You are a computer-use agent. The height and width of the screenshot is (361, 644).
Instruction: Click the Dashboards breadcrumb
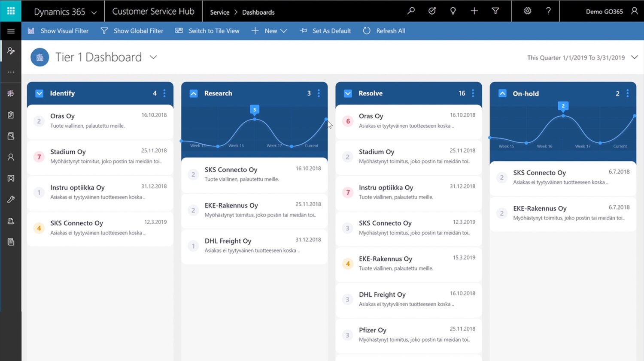click(x=258, y=12)
